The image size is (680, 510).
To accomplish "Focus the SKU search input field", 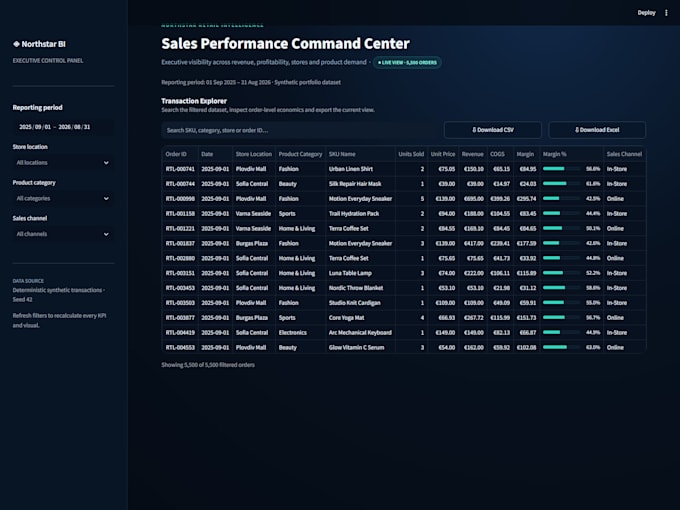I will (300, 130).
